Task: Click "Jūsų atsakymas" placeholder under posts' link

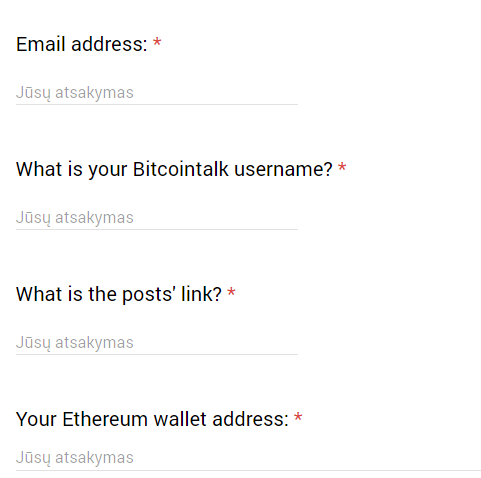Action: tap(75, 343)
